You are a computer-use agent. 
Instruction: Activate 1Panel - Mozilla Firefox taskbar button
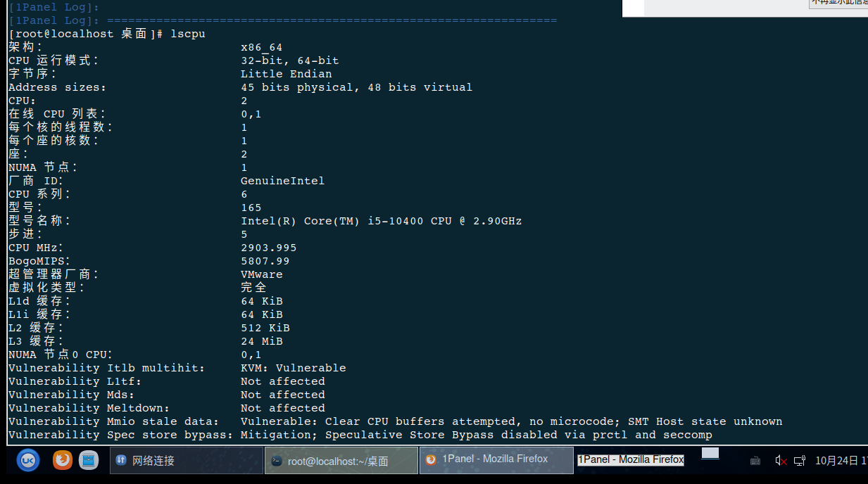pos(496,459)
